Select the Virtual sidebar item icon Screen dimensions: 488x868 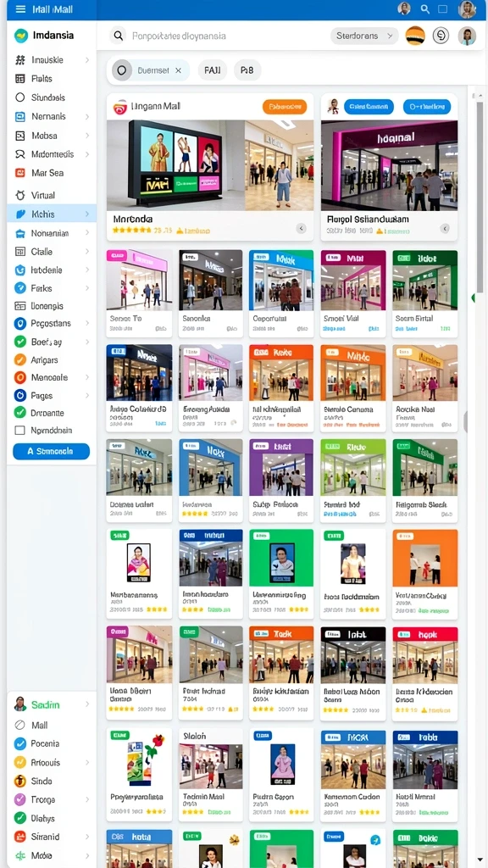pyautogui.click(x=20, y=195)
